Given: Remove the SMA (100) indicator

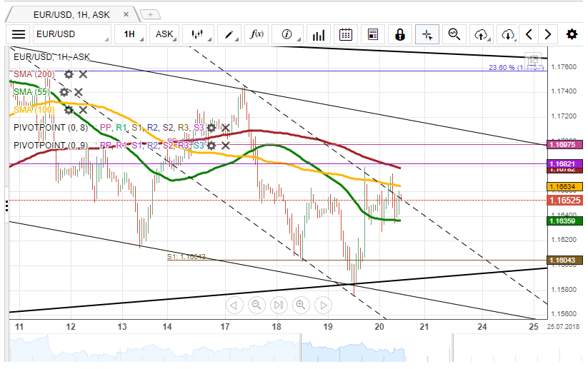Looking at the screenshot, I should click(x=83, y=110).
